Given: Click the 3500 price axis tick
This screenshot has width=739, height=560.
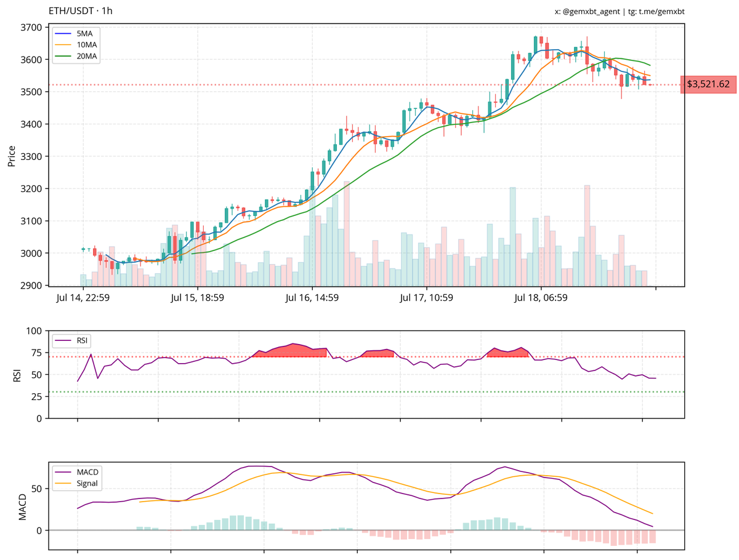Looking at the screenshot, I should [31, 92].
